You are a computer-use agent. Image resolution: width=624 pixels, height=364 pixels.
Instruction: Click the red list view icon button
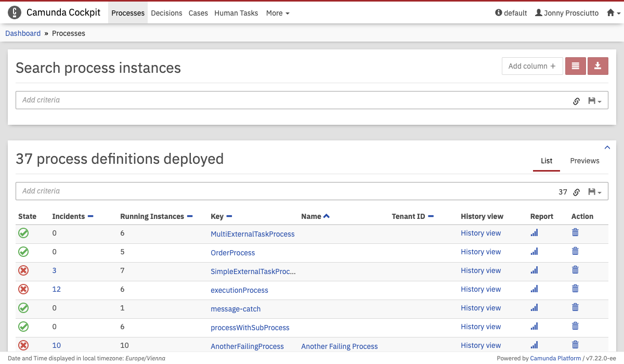[575, 66]
